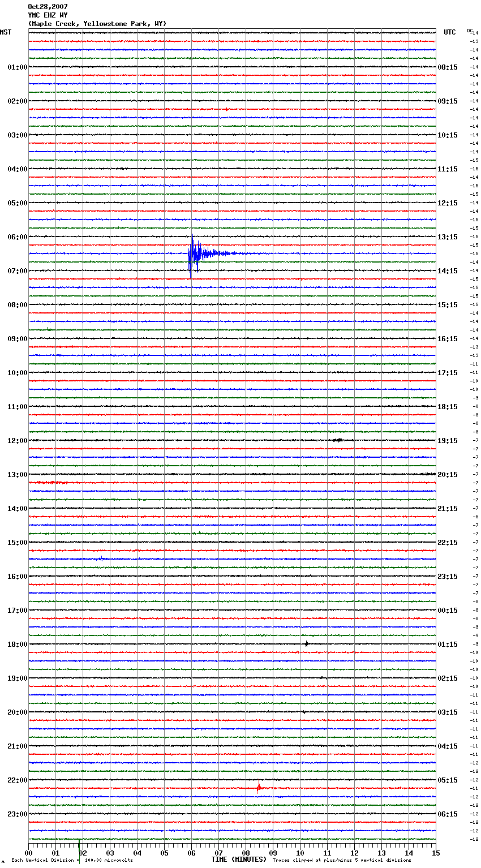Viewport: 481px width, 868px height.
Task: Click the 05:15 UTC time label
Action: pyautogui.click(x=448, y=780)
